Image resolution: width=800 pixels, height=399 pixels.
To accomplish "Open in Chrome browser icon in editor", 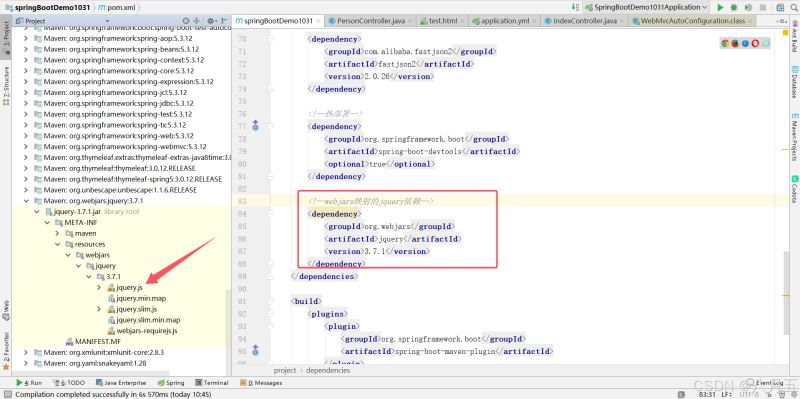I will [725, 43].
